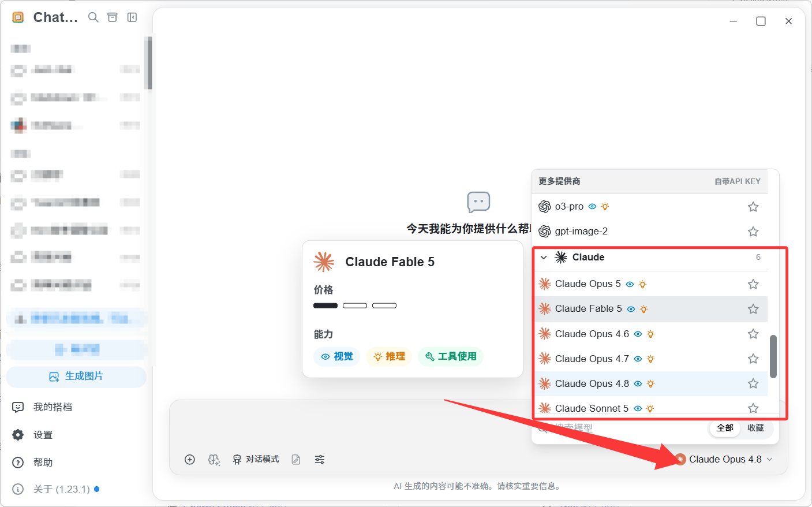The width and height of the screenshot is (812, 507).
Task: Switch to the 收藏 tab
Action: tap(755, 428)
